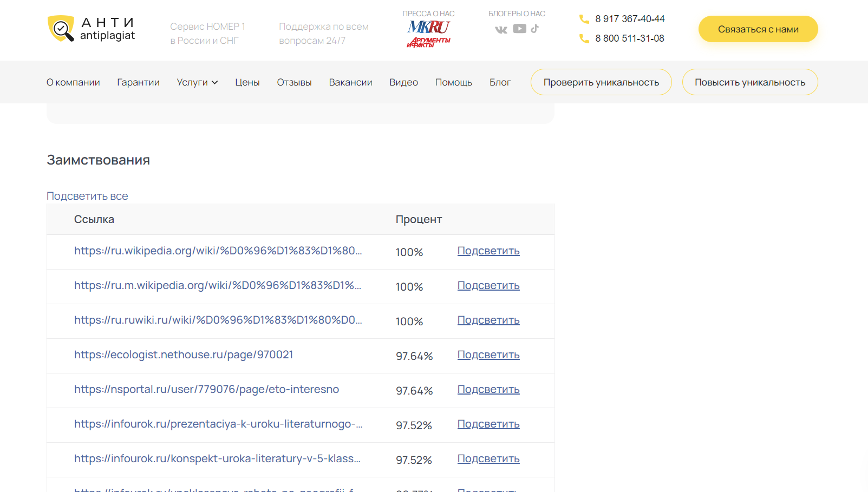Select 97.52% in the prezentaciya-k-uroku row

tap(414, 425)
